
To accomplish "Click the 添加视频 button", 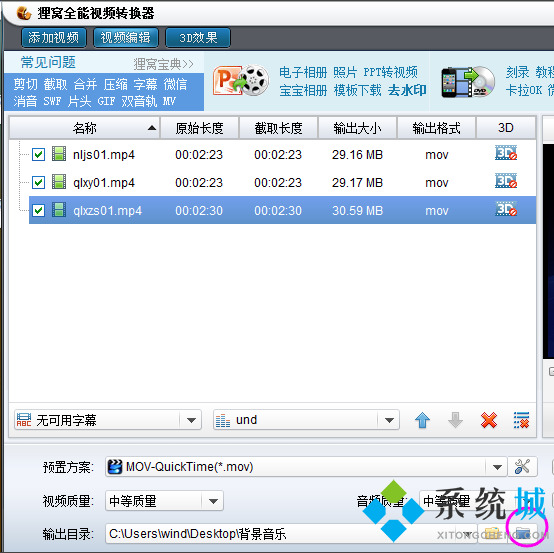I will click(x=54, y=38).
